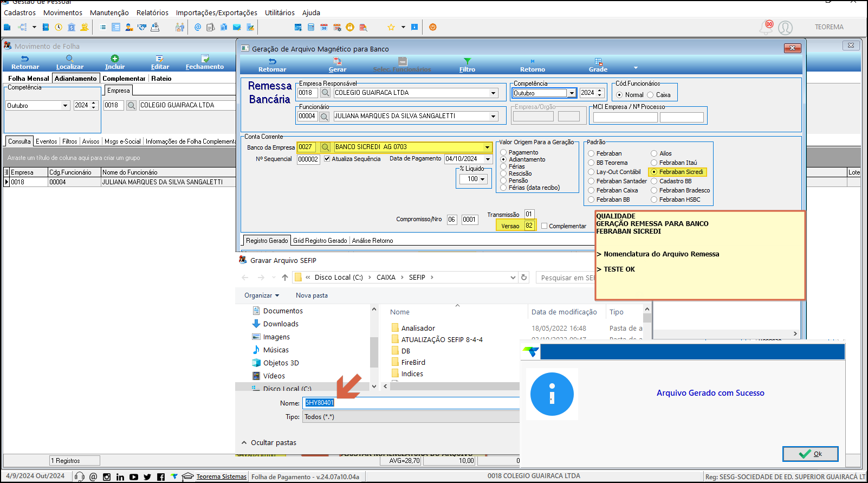Collapse folders with Ocultar pastas
The image size is (868, 483).
[269, 443]
